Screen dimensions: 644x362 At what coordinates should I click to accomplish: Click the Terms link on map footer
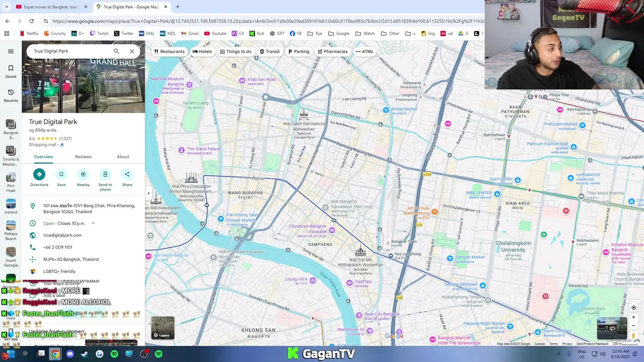pos(553,344)
